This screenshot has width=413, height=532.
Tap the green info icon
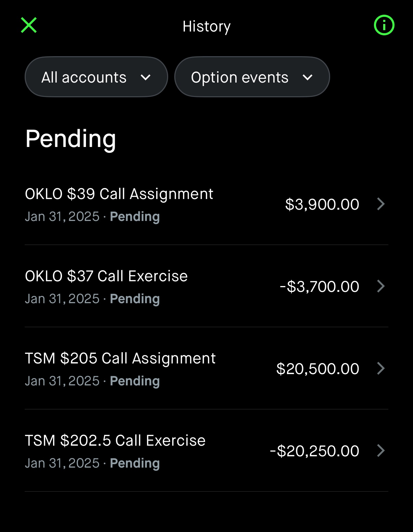click(384, 25)
